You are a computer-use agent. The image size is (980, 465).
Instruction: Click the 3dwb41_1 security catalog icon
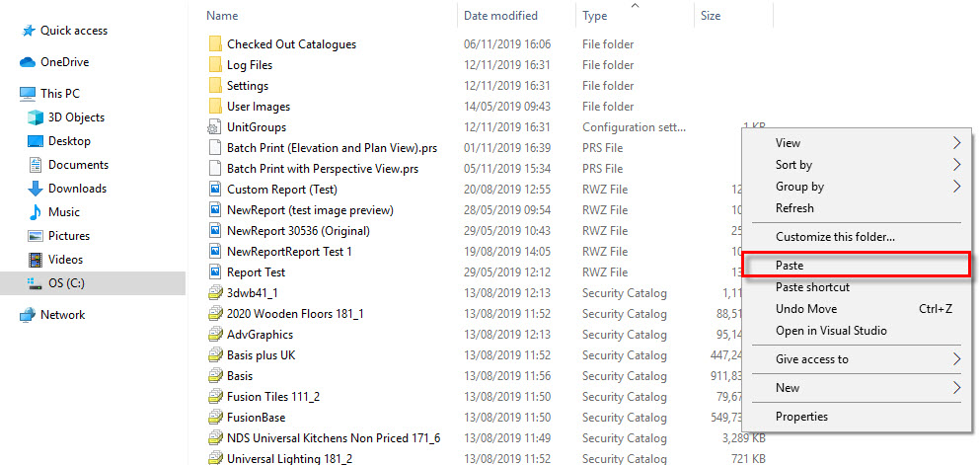(x=215, y=293)
